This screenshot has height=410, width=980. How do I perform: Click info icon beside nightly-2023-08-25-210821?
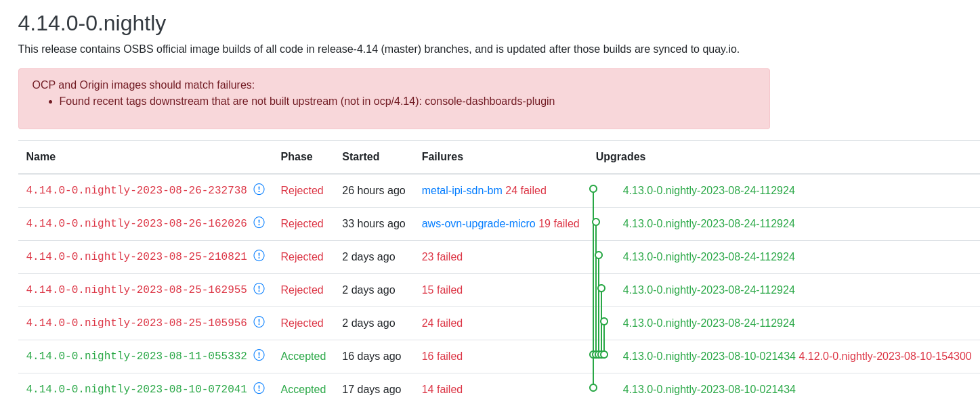tap(259, 256)
